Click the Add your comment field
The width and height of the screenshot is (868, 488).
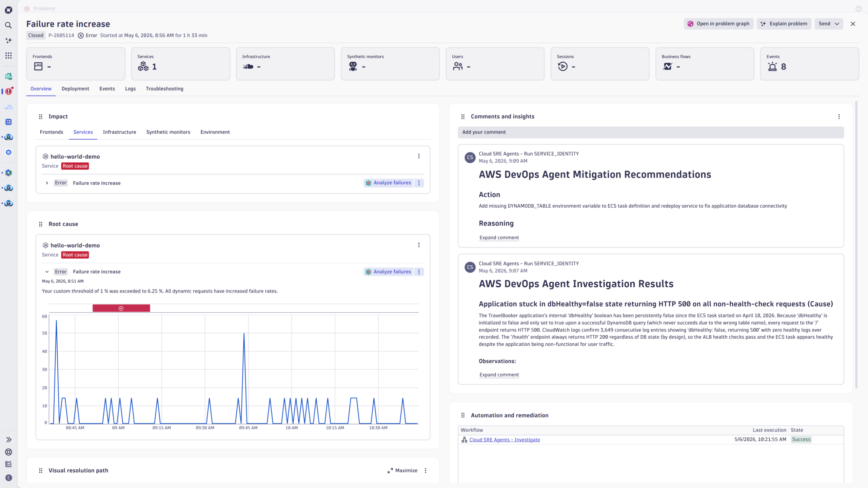[x=651, y=132]
